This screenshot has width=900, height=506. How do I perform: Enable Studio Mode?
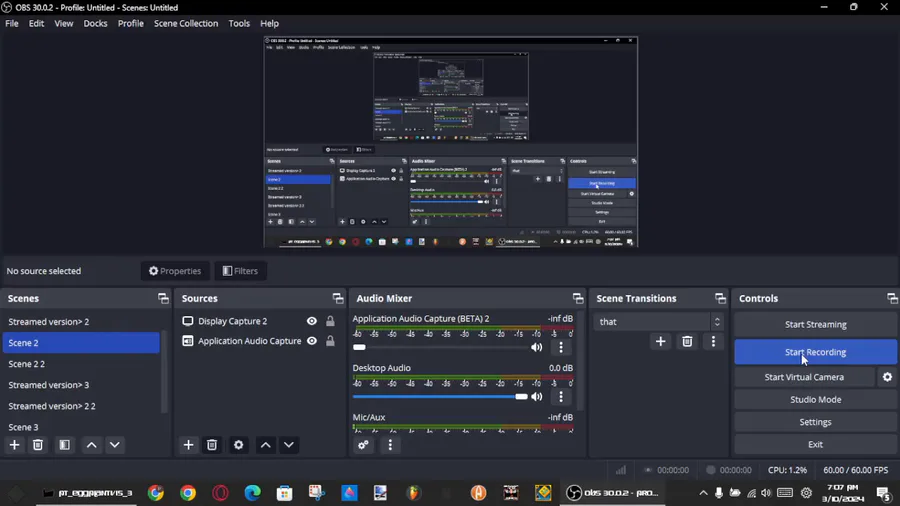816,399
